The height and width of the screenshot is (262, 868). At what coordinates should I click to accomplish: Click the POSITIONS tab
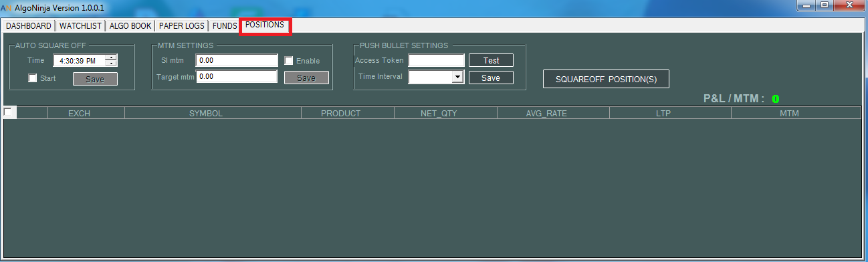(265, 25)
